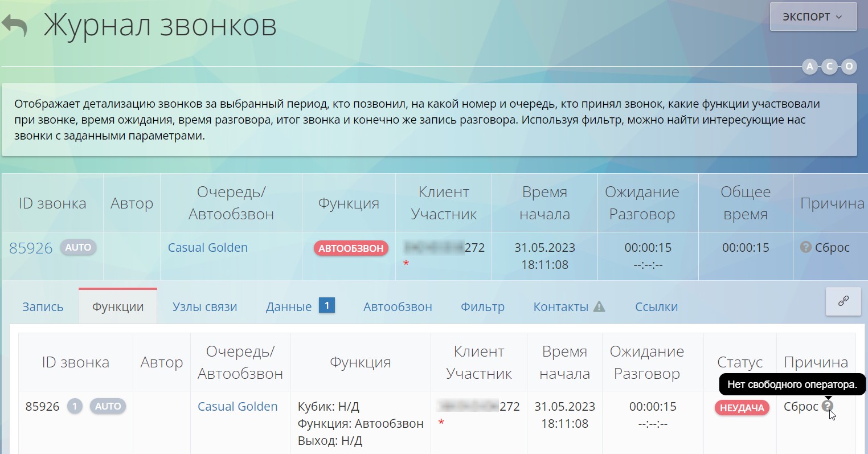The image size is (868, 454).
Task: Click the Журнал звонков page title
Action: point(160,26)
